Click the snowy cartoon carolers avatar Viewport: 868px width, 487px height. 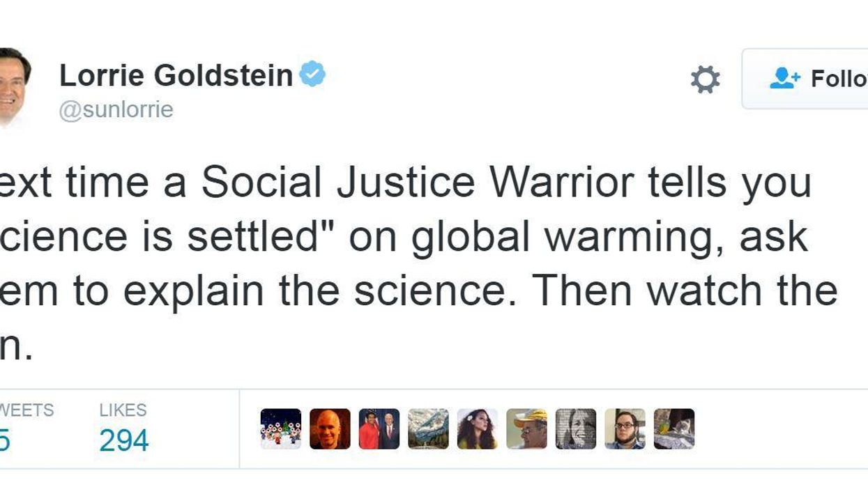coord(281,428)
